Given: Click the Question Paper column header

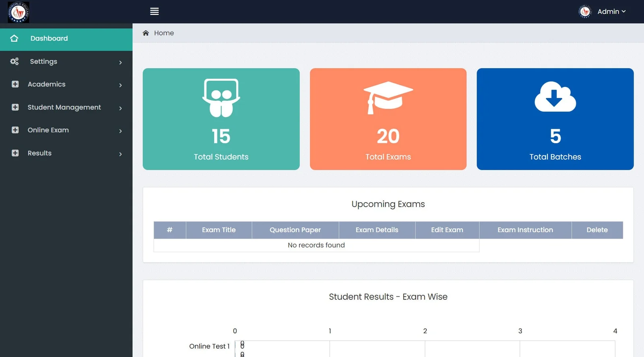Looking at the screenshot, I should coord(295,230).
